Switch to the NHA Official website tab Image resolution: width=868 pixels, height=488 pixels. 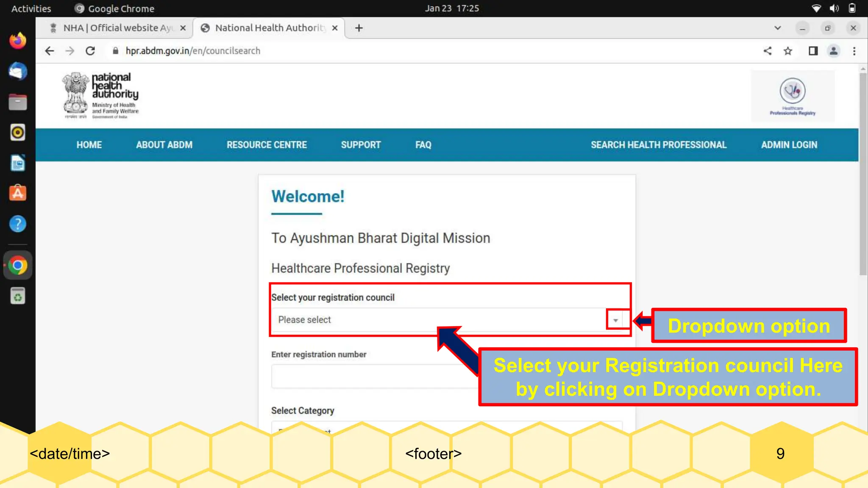tap(118, 28)
